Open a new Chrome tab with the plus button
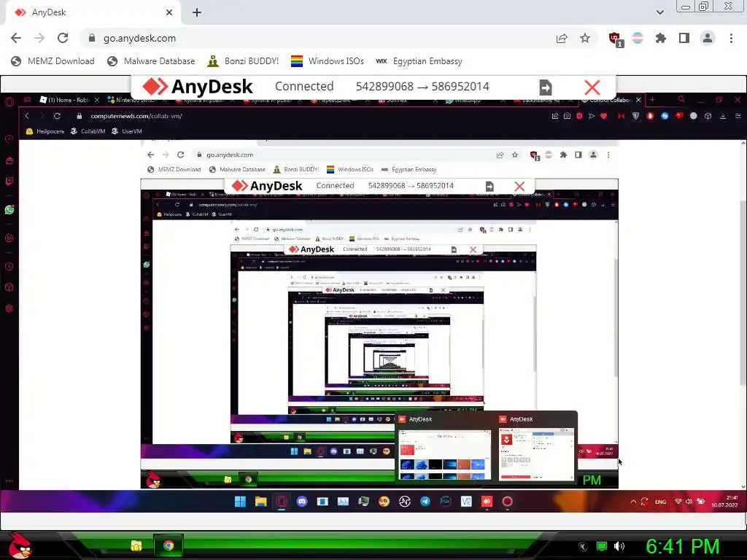747x560 pixels. pos(197,12)
